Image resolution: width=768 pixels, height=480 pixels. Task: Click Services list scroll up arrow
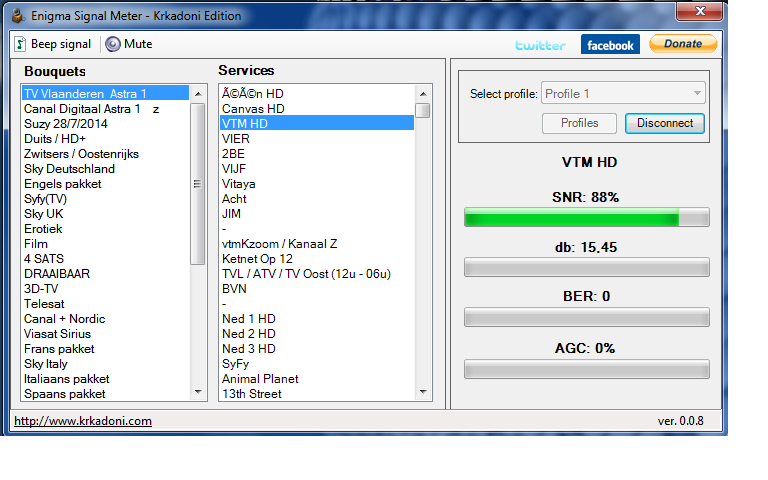[x=423, y=94]
